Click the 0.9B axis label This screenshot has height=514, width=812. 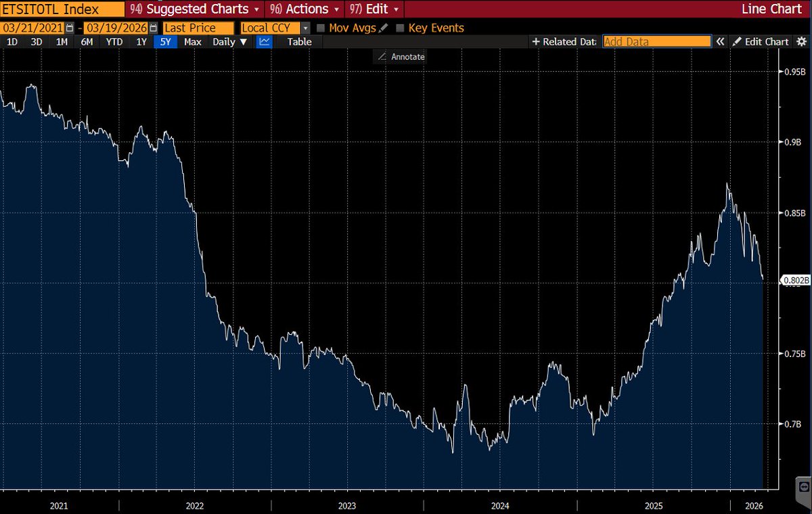pyautogui.click(x=792, y=142)
